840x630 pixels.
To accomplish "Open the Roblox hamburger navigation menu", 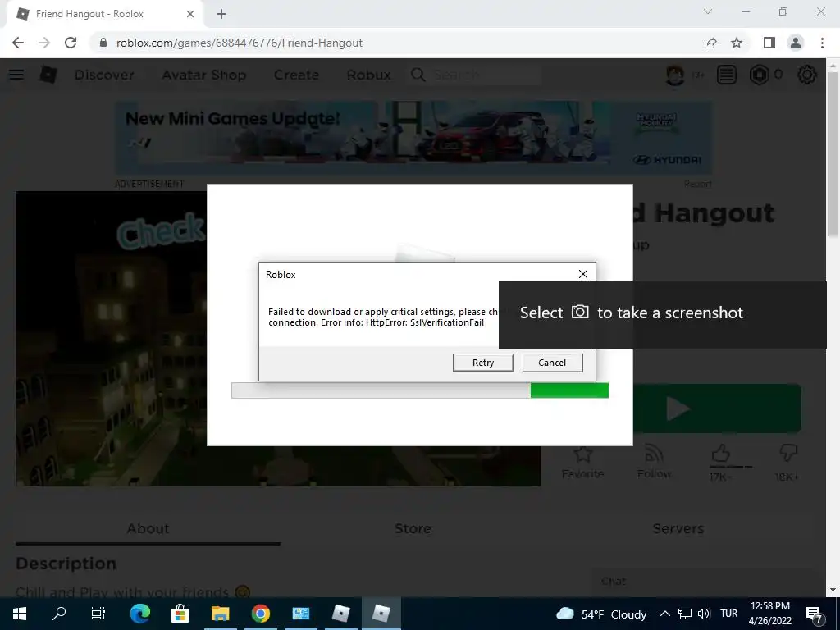I will 16,75.
